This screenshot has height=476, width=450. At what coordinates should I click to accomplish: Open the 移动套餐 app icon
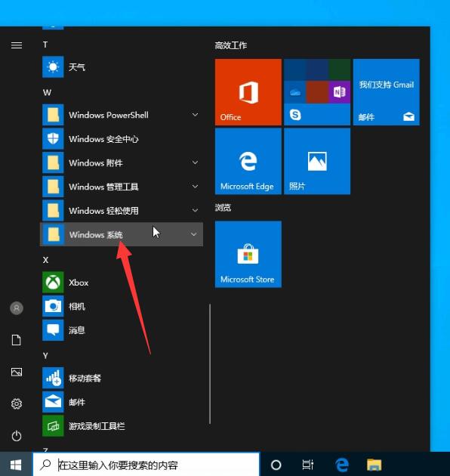(53, 378)
